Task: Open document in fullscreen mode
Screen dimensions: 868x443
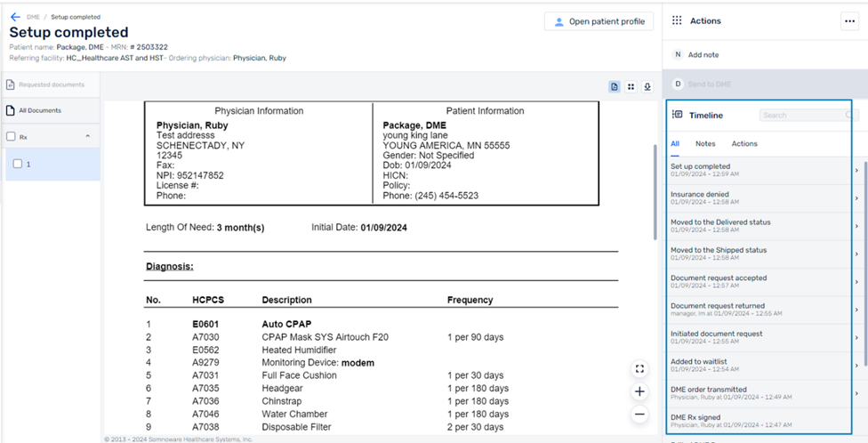Action: (639, 369)
